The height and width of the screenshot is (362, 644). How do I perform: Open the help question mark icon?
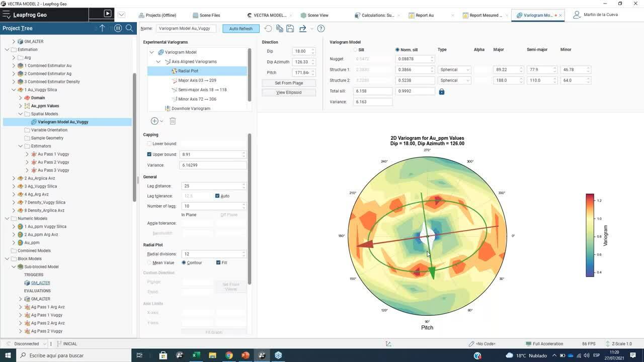pos(321,29)
